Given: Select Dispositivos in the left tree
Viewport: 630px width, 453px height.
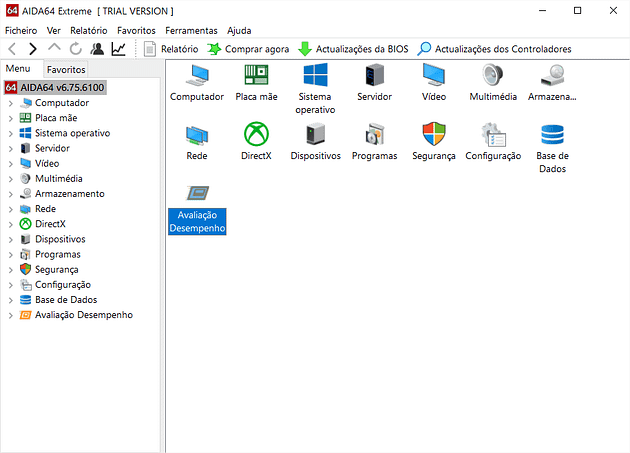Looking at the screenshot, I should pyautogui.click(x=59, y=239).
